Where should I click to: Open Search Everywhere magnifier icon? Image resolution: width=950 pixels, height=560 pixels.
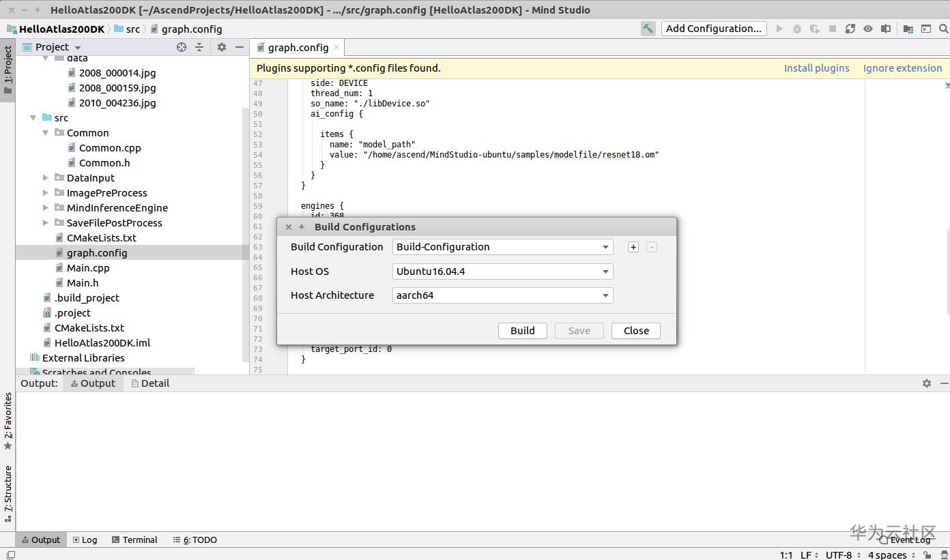944,29
